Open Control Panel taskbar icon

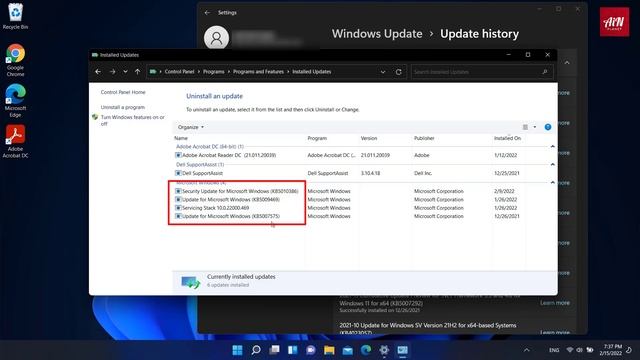point(402,350)
